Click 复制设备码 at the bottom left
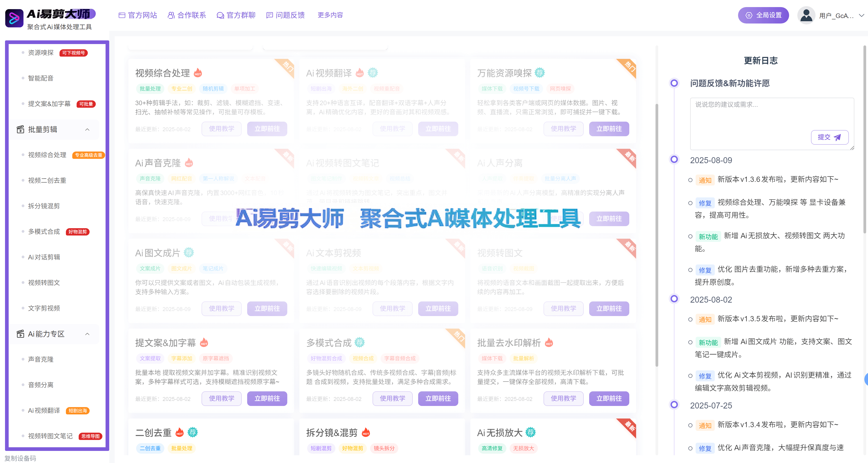The width and height of the screenshot is (868, 463). 20,458
